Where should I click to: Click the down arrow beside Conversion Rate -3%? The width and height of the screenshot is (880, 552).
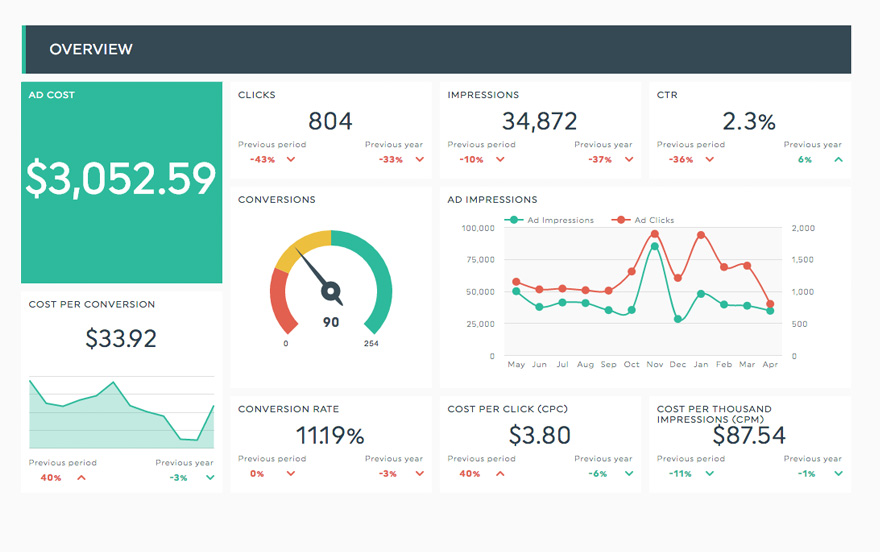coord(419,473)
